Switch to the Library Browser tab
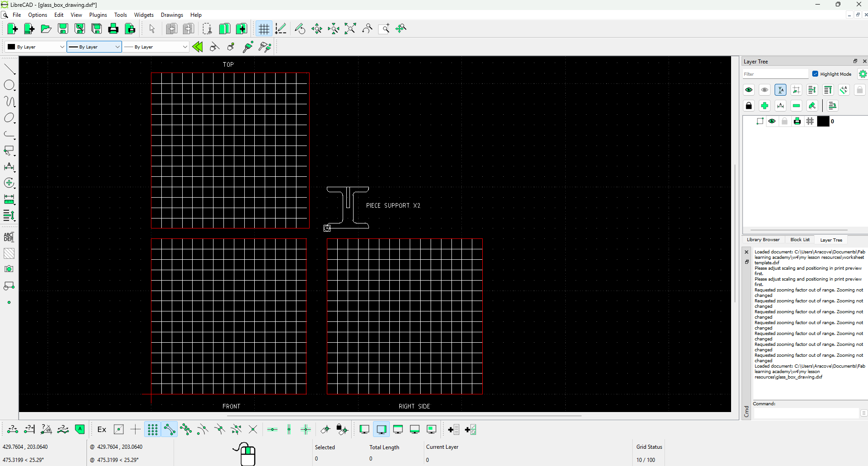Image resolution: width=868 pixels, height=466 pixels. point(763,240)
